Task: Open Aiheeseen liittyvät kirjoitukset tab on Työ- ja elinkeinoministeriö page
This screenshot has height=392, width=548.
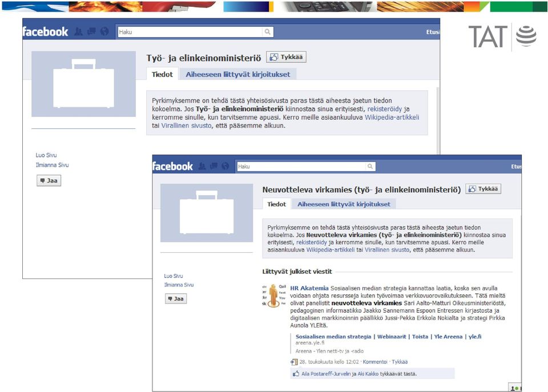Action: click(237, 74)
